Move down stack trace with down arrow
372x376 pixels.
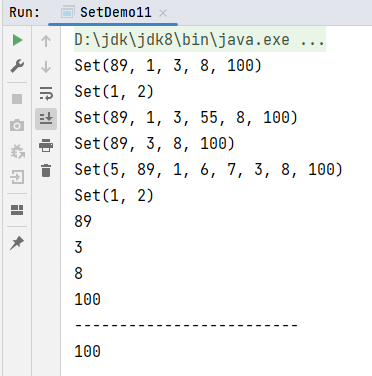(46, 67)
